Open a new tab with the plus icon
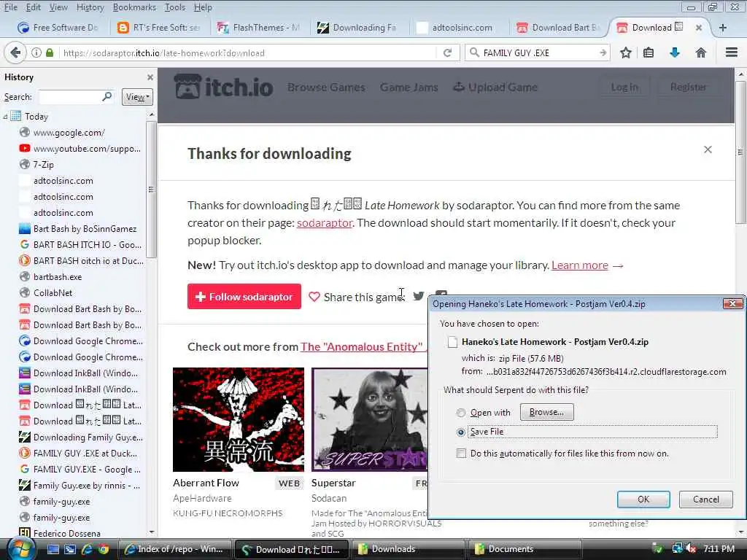Image resolution: width=747 pixels, height=560 pixels. coord(723,28)
